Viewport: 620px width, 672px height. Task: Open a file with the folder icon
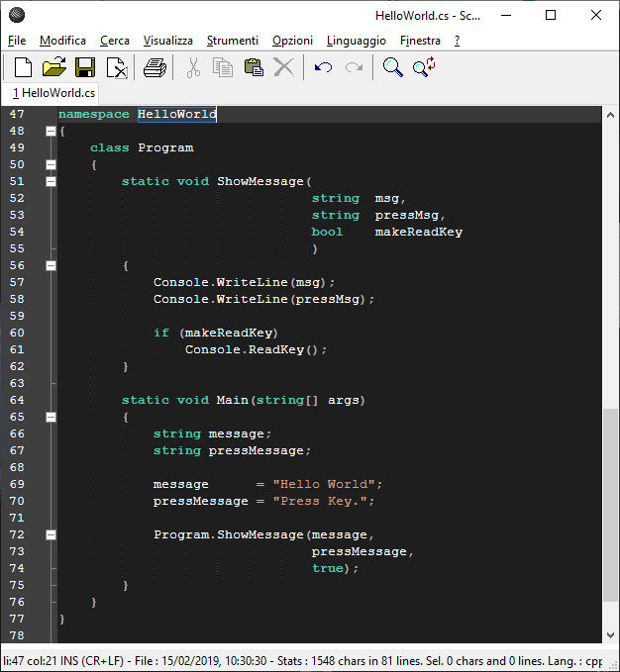tap(53, 67)
